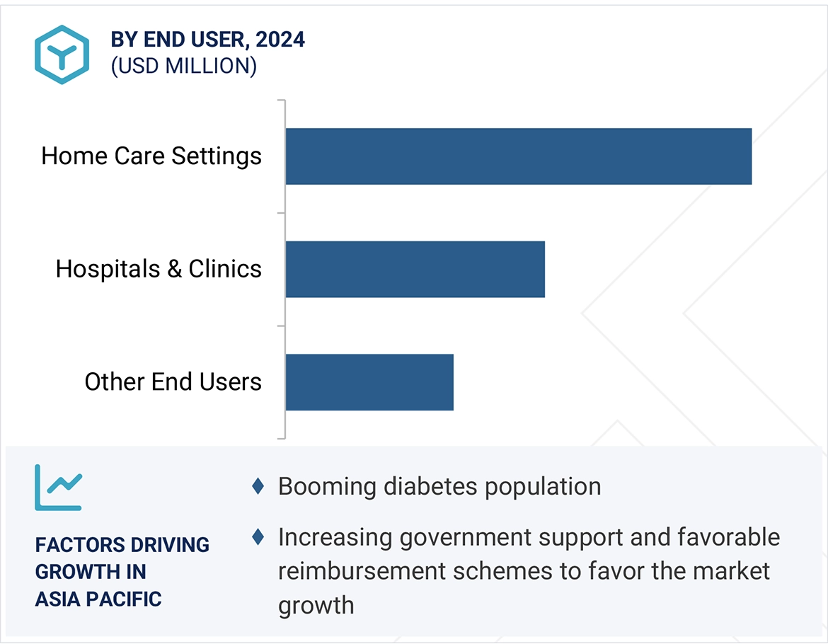Click the Booming diabetes population text

(x=439, y=486)
